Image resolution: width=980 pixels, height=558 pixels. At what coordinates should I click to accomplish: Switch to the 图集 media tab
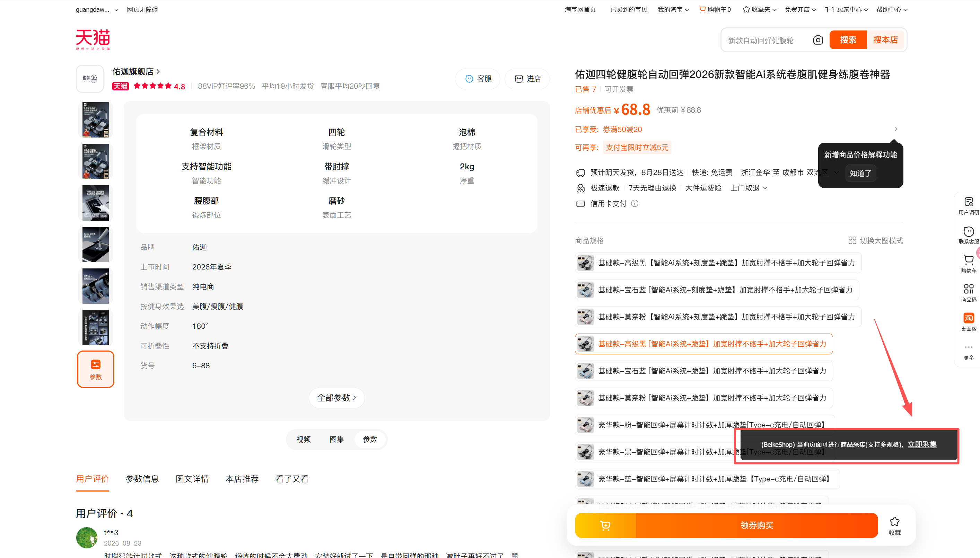pos(336,440)
